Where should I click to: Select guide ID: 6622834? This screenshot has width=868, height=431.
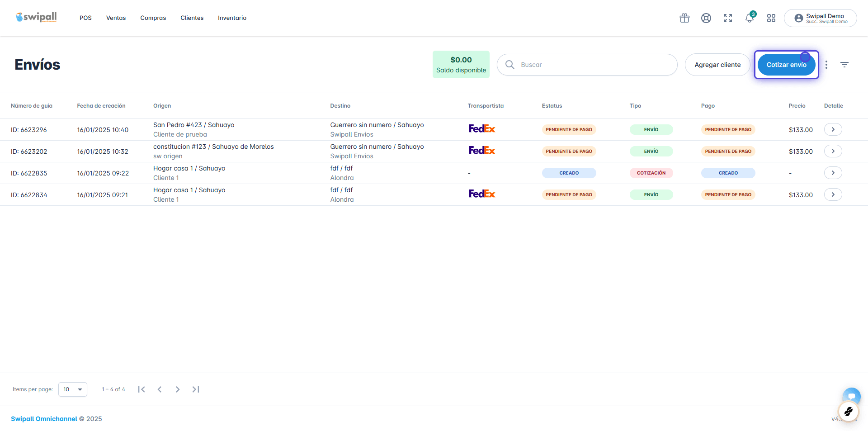click(x=29, y=195)
